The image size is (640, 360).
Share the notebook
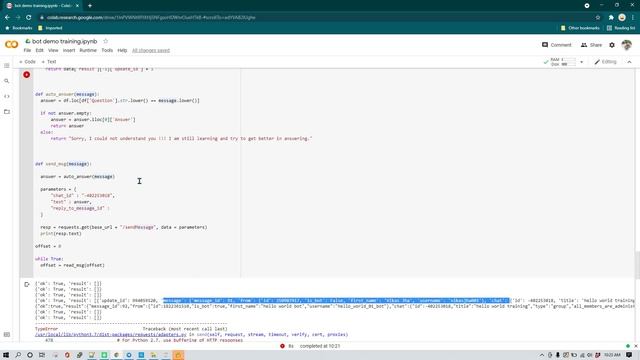click(x=591, y=45)
